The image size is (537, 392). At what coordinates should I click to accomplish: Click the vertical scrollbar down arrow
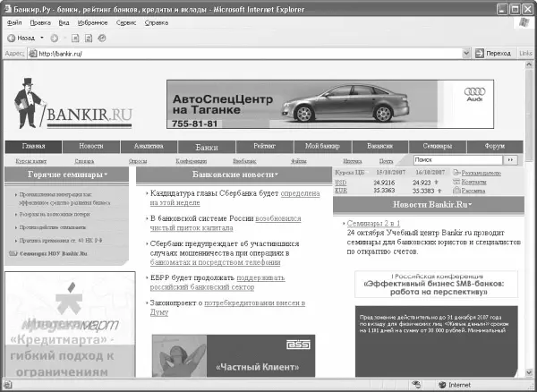click(x=529, y=372)
